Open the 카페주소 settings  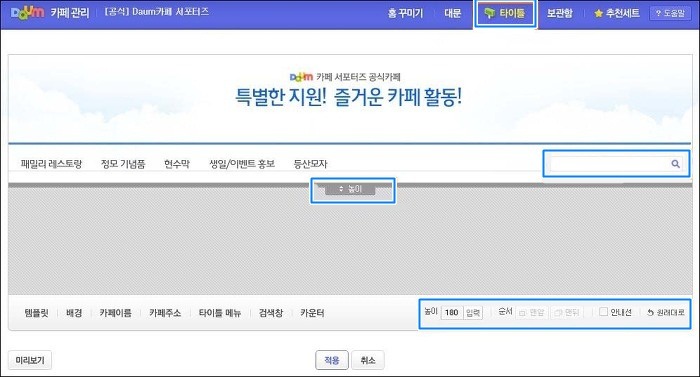click(x=165, y=313)
